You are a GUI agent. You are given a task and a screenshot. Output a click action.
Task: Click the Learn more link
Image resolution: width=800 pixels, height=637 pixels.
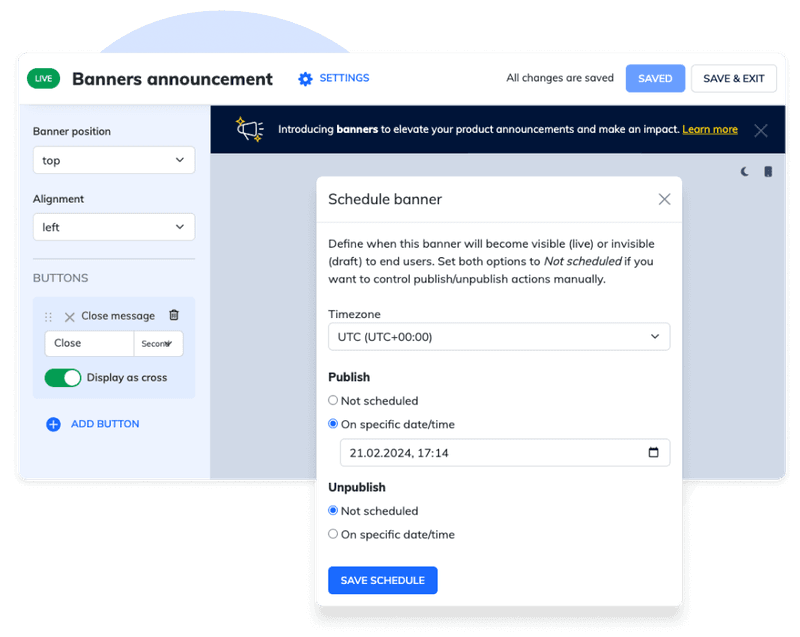pyautogui.click(x=710, y=129)
